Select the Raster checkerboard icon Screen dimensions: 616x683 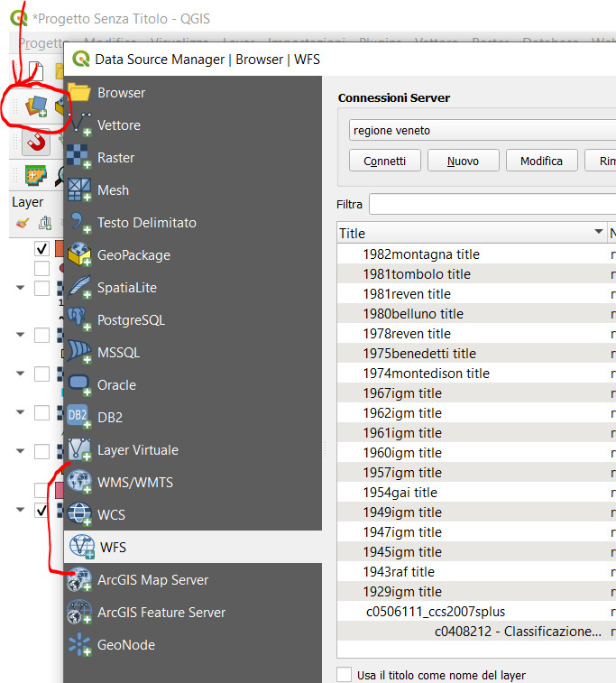click(x=79, y=157)
